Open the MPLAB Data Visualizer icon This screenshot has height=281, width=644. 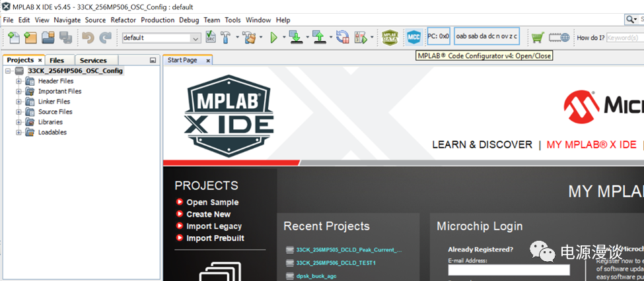pyautogui.click(x=390, y=37)
